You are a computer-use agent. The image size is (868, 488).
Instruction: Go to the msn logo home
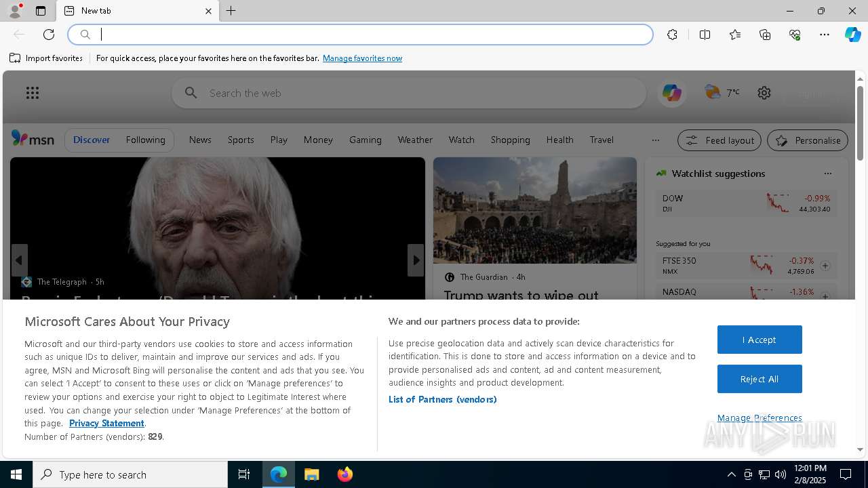point(33,139)
